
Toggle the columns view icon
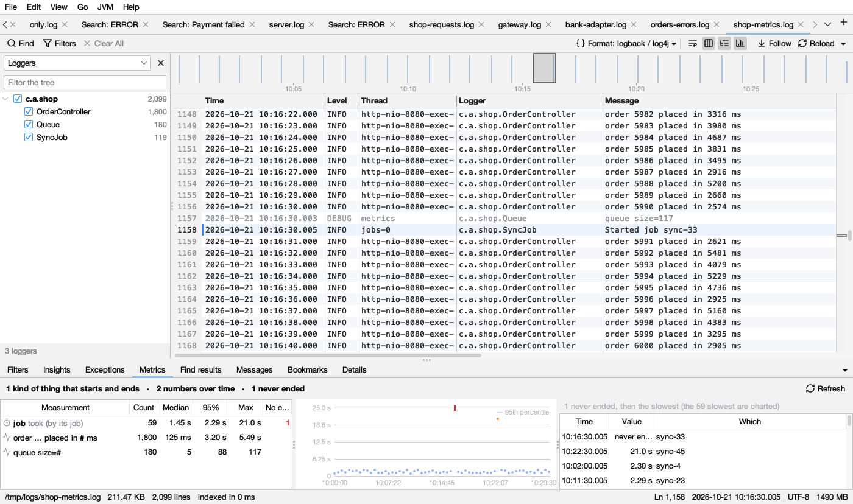click(x=709, y=43)
